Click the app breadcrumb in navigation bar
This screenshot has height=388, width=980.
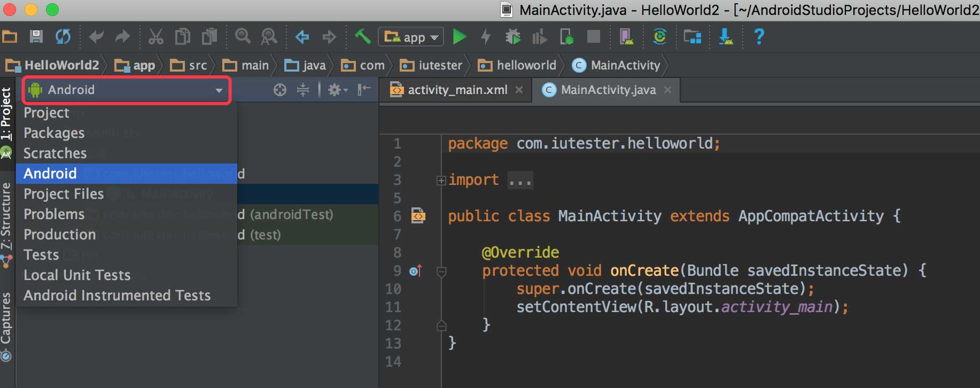[x=135, y=66]
